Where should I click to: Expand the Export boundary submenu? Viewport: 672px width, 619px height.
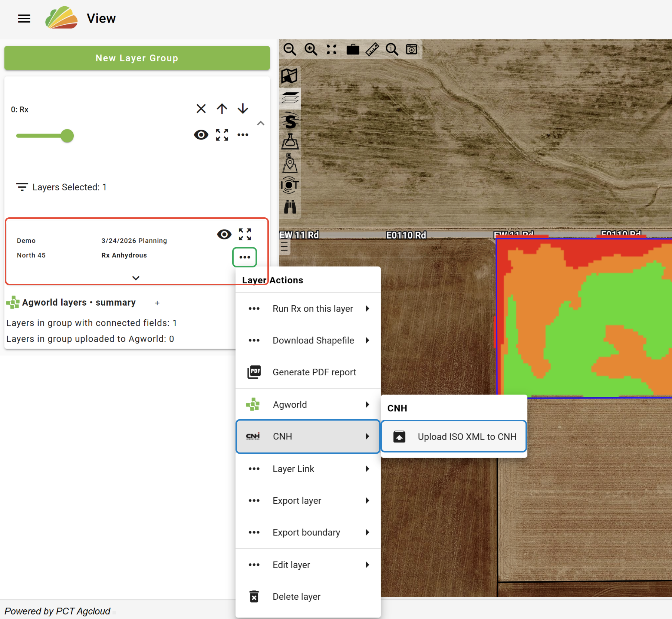click(308, 533)
